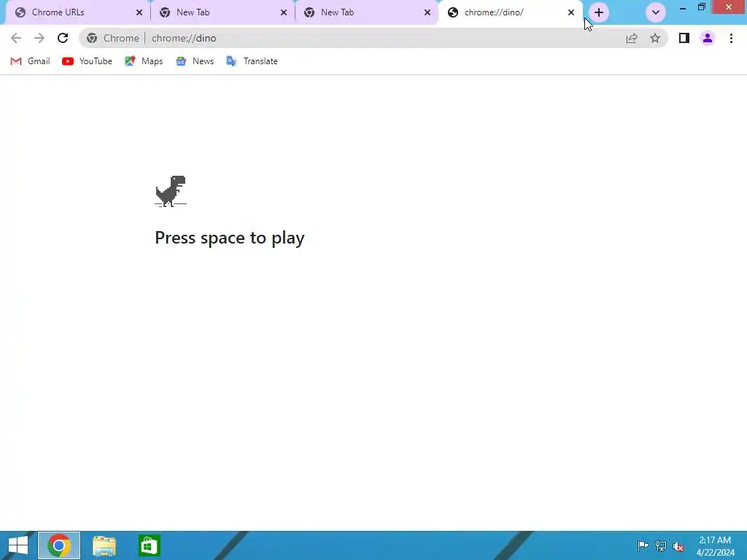
Task: Click the T-Rex dinosaur image
Action: [x=171, y=191]
